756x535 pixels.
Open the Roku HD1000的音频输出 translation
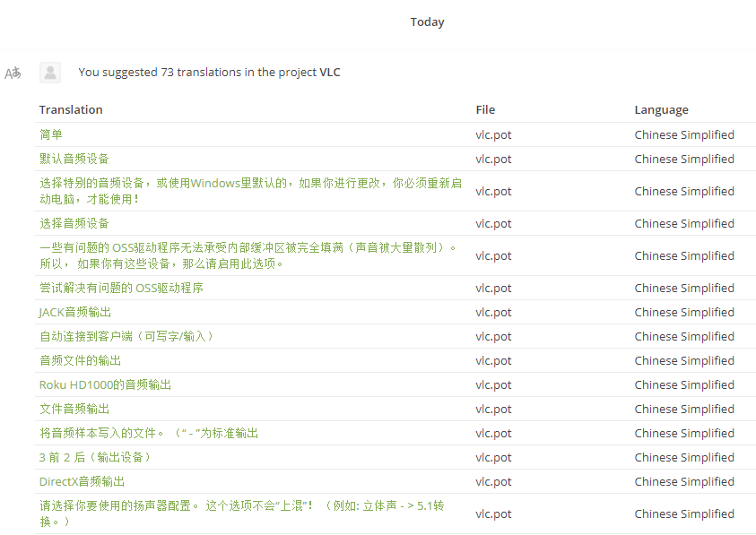click(105, 385)
